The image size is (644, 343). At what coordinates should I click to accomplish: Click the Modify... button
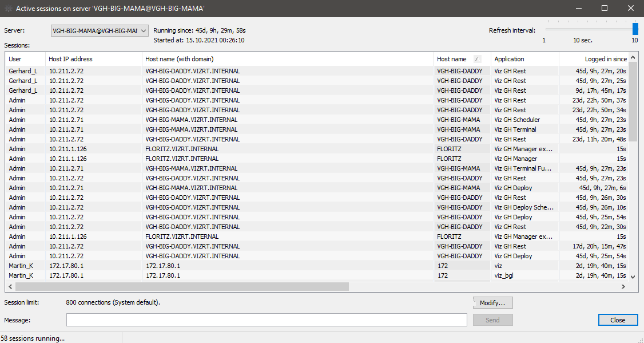(x=492, y=303)
